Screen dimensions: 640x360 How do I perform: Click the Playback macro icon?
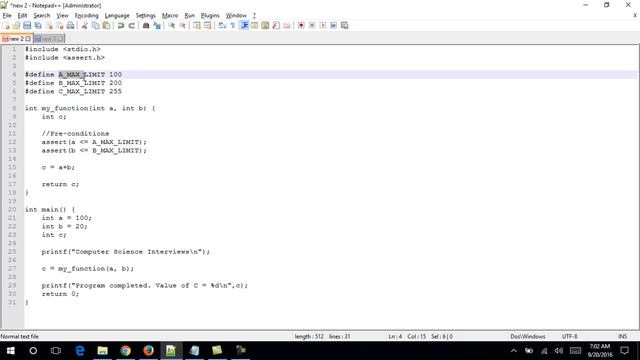click(x=323, y=25)
